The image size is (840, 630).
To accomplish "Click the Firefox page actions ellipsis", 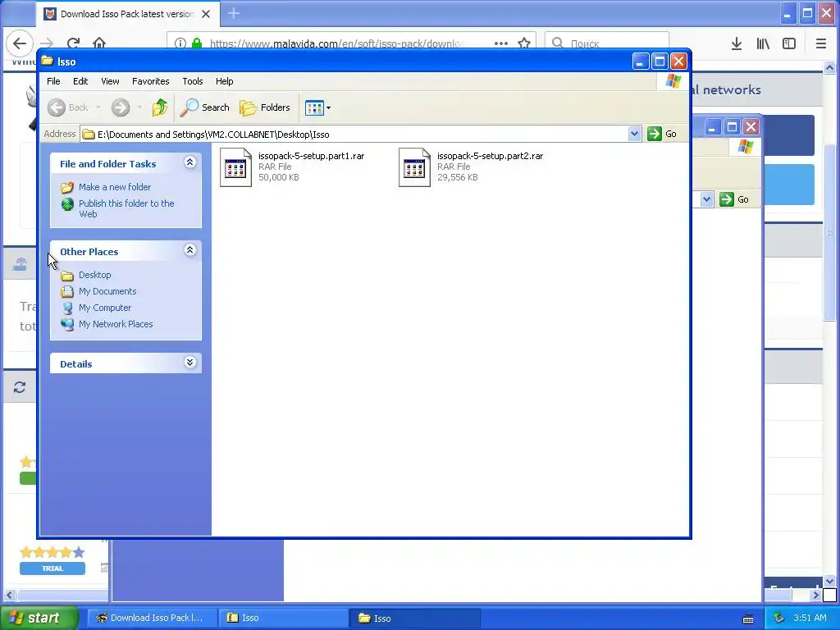I will tap(501, 43).
